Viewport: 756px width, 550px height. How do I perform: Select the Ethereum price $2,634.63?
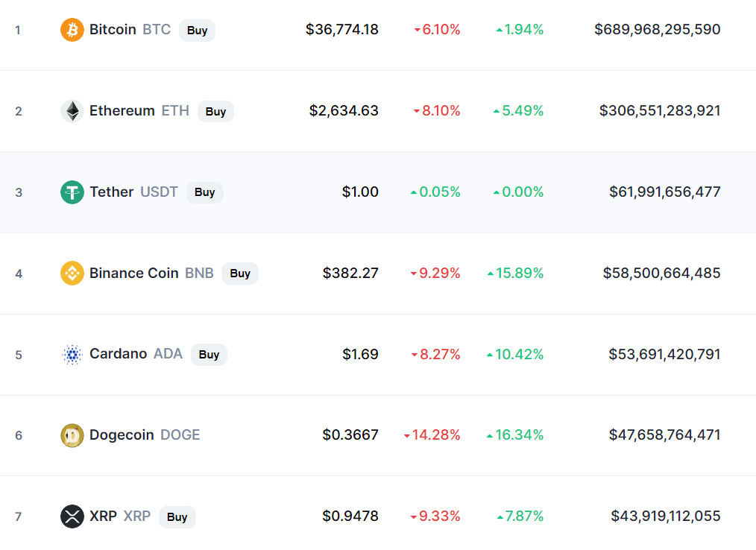pyautogui.click(x=344, y=111)
